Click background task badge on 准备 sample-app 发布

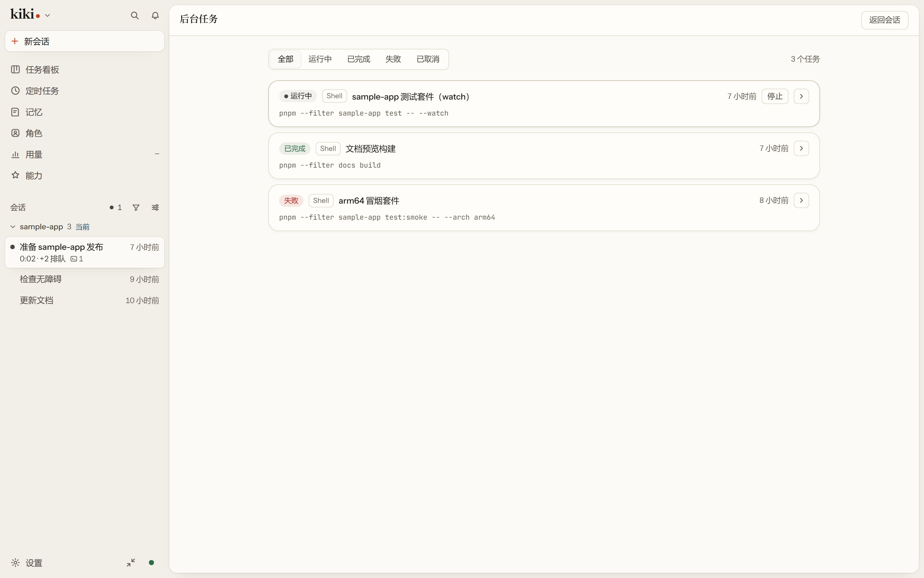pyautogui.click(x=77, y=259)
